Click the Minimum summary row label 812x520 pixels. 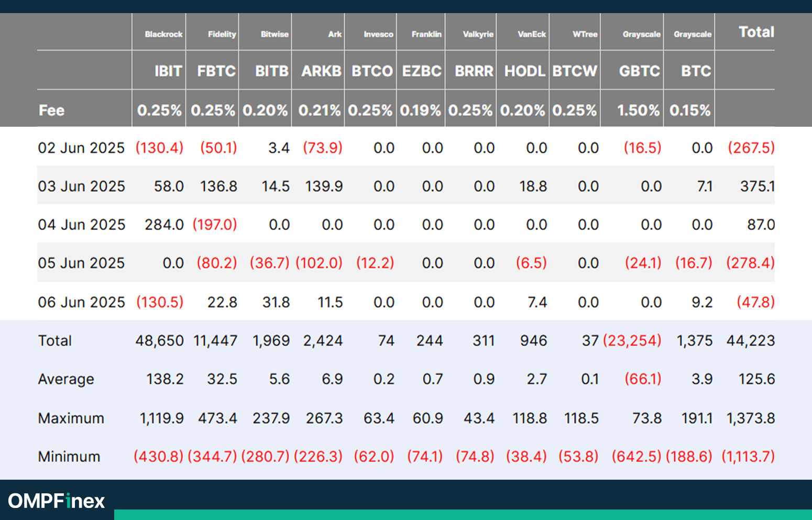point(69,457)
